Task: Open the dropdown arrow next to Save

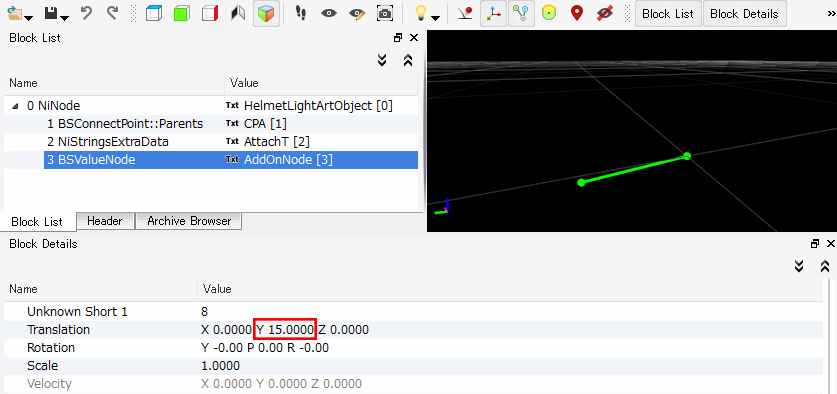Action: (65, 18)
